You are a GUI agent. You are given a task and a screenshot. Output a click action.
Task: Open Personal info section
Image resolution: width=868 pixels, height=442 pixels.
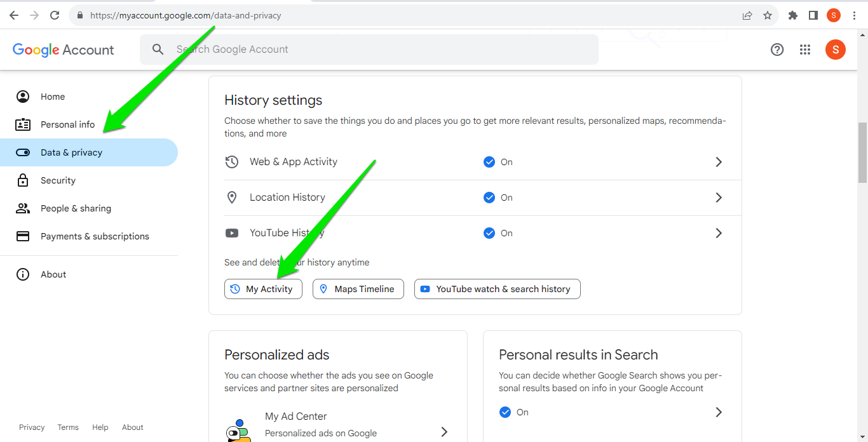tap(89, 124)
